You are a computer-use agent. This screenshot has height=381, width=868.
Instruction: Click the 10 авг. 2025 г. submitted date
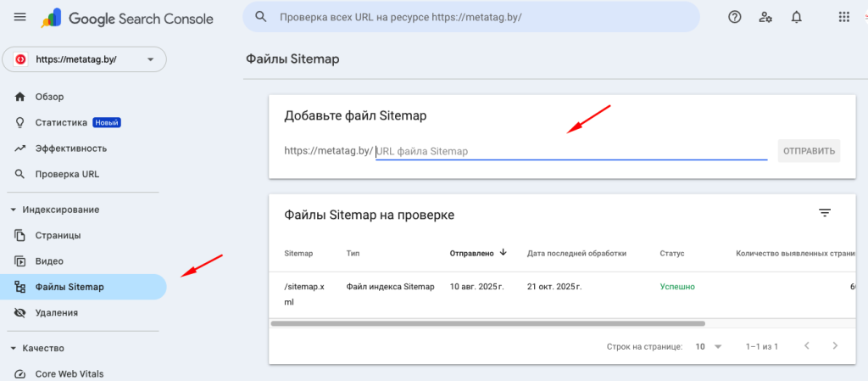pyautogui.click(x=476, y=287)
